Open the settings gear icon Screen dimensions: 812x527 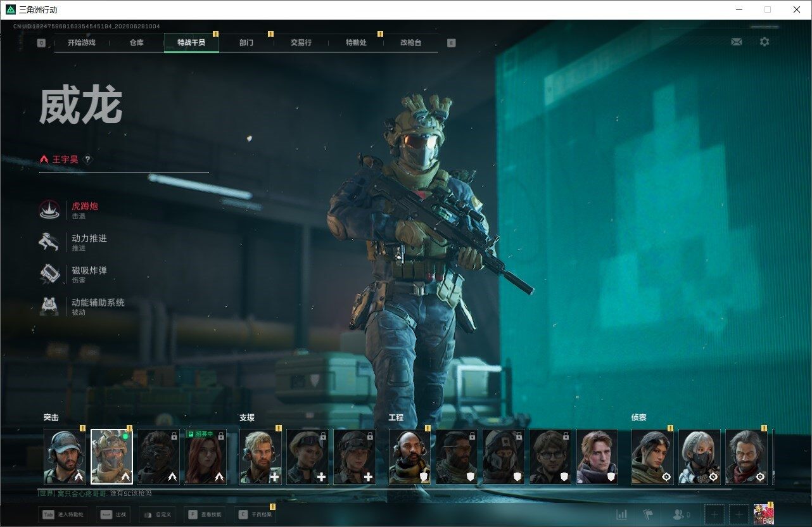764,42
